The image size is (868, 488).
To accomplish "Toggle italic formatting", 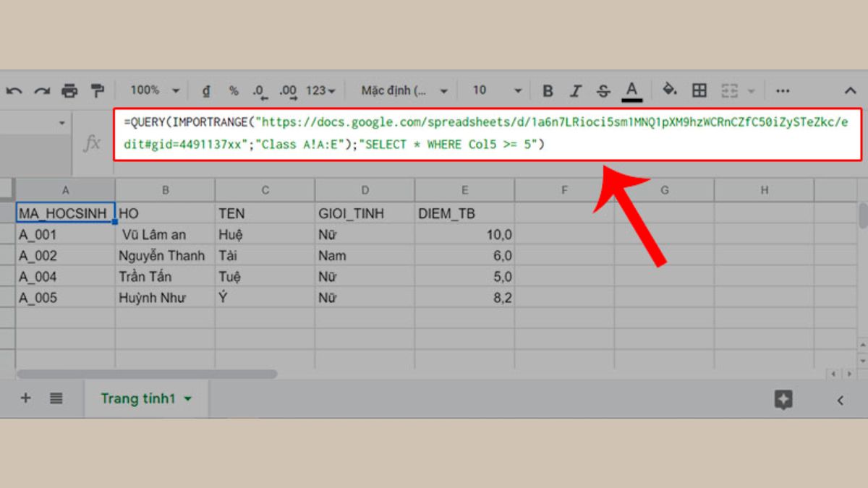I will pyautogui.click(x=575, y=90).
